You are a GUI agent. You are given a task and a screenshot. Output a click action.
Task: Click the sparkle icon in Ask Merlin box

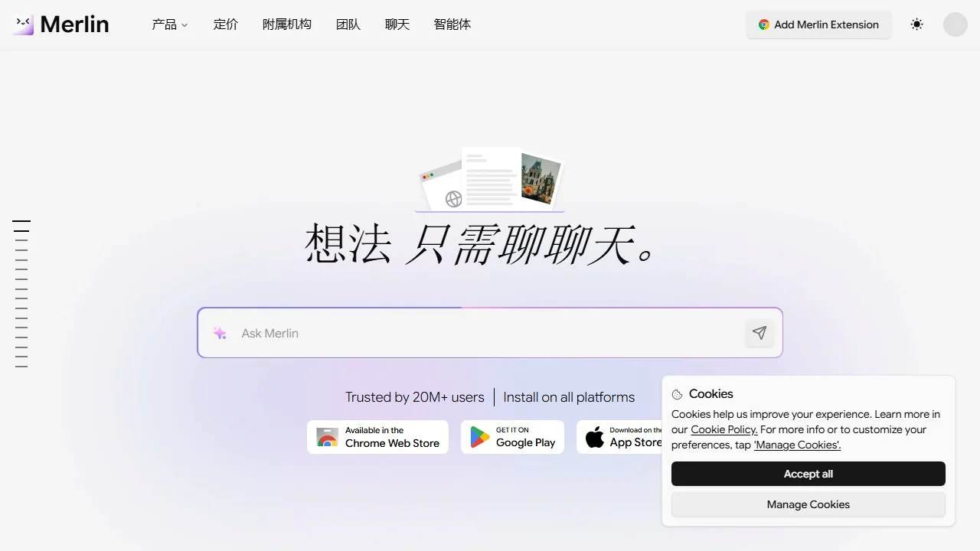[x=220, y=333]
